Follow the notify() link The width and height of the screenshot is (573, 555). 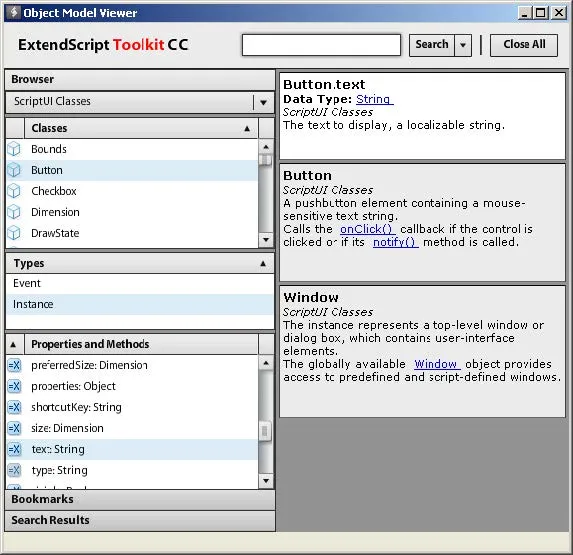[x=395, y=242]
